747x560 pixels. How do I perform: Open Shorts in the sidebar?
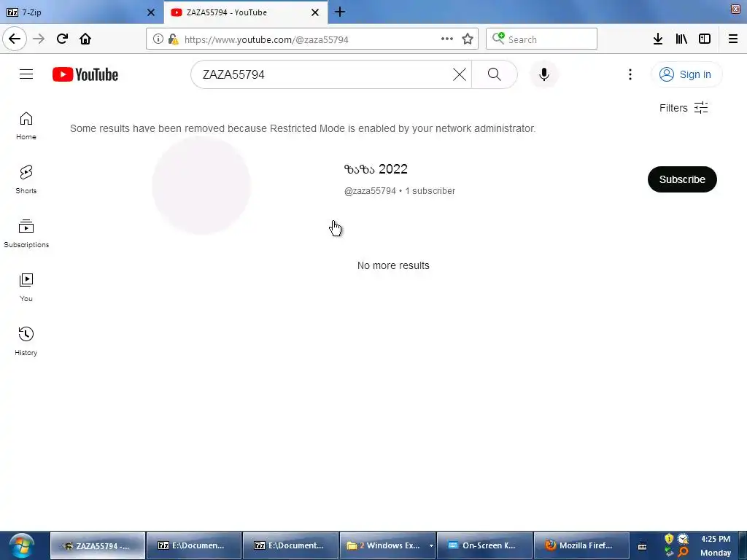(26, 180)
